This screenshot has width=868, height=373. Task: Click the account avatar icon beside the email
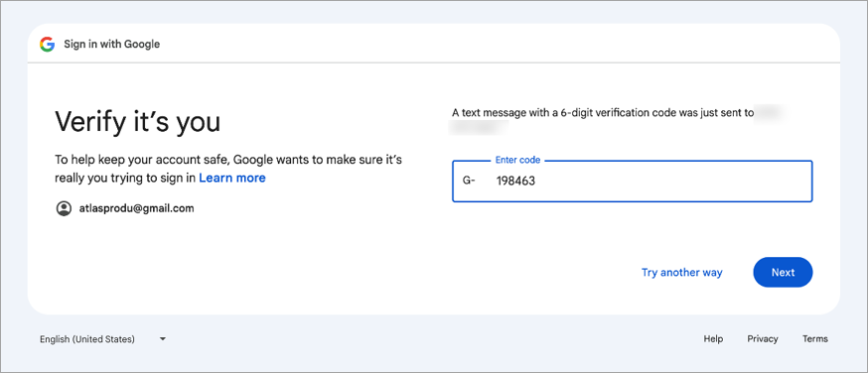(x=64, y=209)
